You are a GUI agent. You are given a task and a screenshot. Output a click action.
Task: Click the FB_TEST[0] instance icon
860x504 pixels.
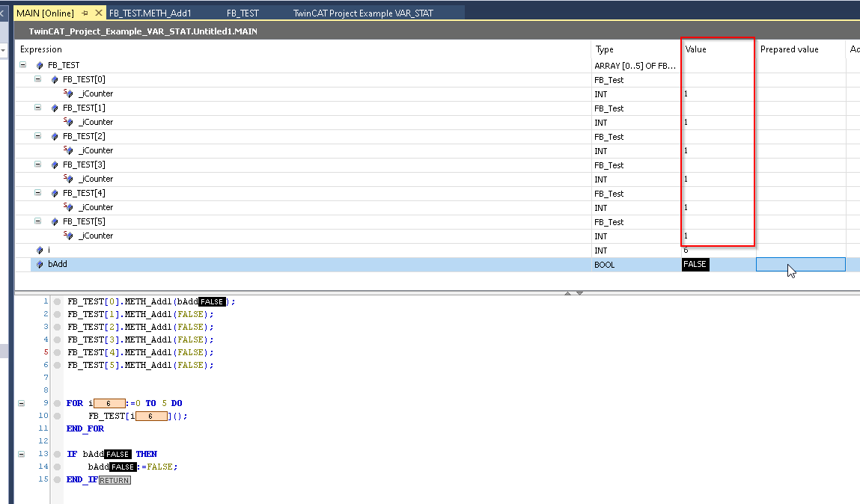coord(55,79)
